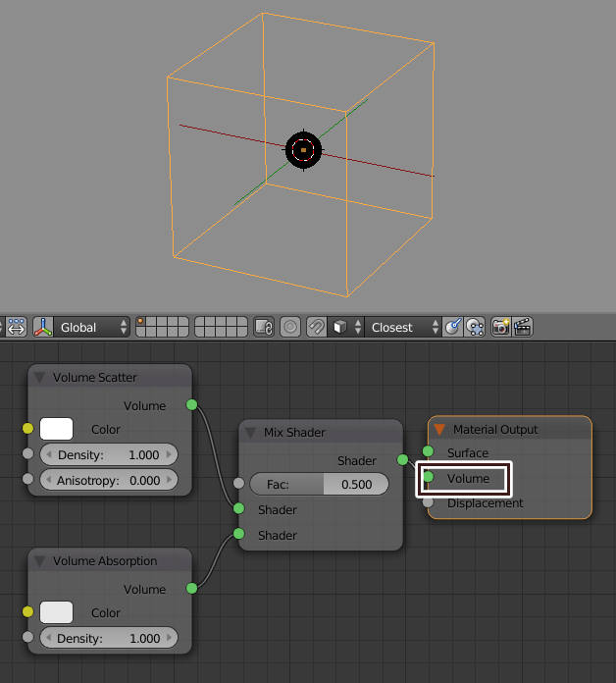Click Volume Scatter's Density value field

[x=109, y=454]
